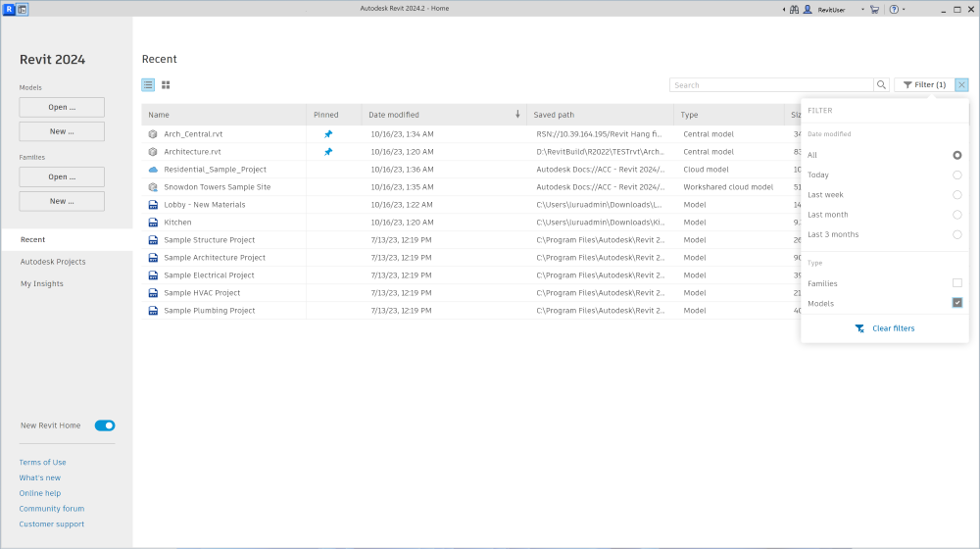Click the Families Open button

pyautogui.click(x=62, y=177)
